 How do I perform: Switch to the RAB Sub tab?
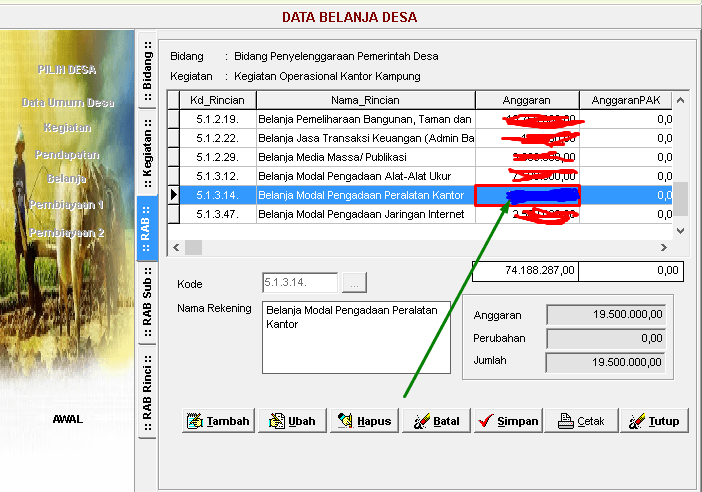147,302
